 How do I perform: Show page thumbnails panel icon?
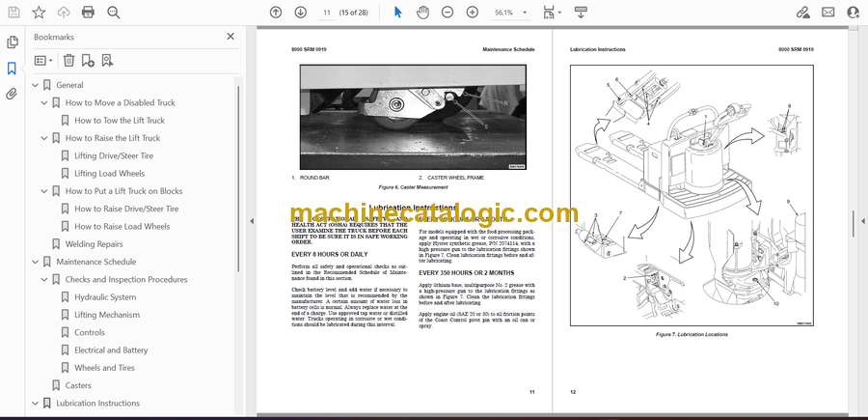(x=12, y=42)
